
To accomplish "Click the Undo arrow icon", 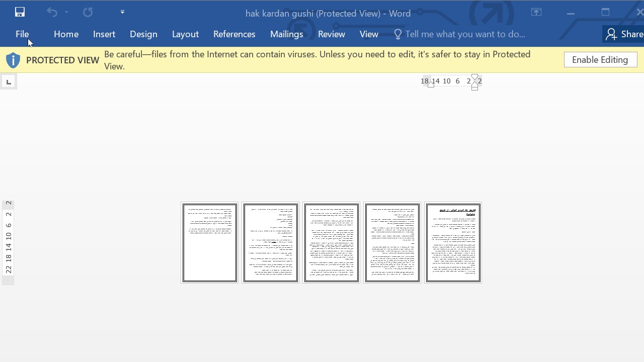I will 52,12.
